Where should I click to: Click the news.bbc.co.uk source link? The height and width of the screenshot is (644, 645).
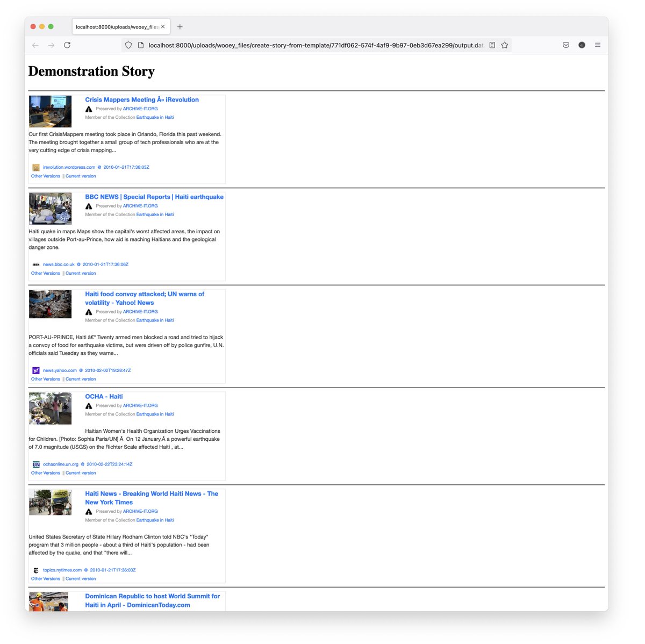[x=59, y=264]
